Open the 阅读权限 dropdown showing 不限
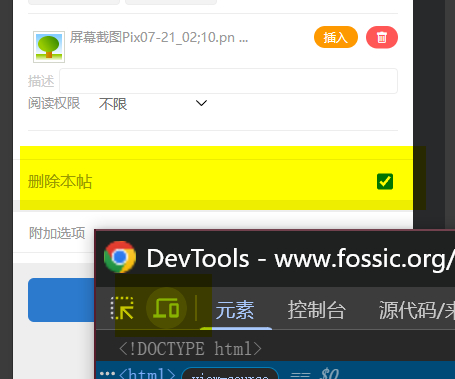The height and width of the screenshot is (379, 455). point(153,104)
